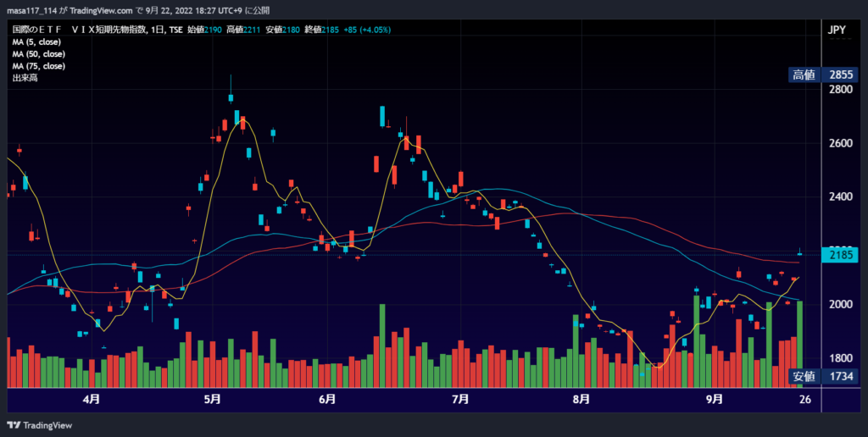Click 2400 on the price axis

(x=840, y=197)
